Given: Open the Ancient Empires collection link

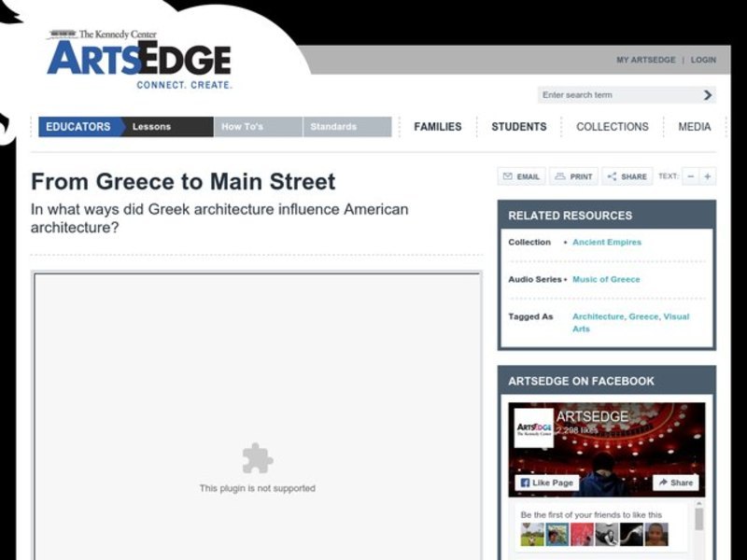Looking at the screenshot, I should (608, 242).
